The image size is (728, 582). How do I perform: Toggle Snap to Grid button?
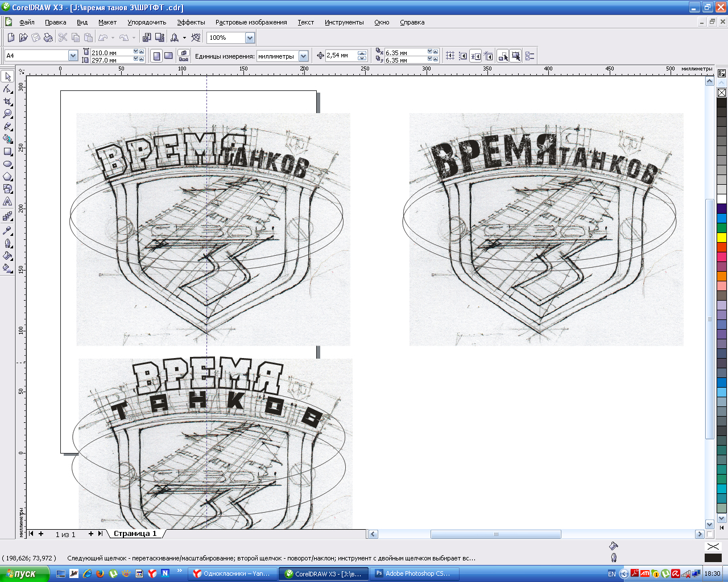pyautogui.click(x=450, y=56)
